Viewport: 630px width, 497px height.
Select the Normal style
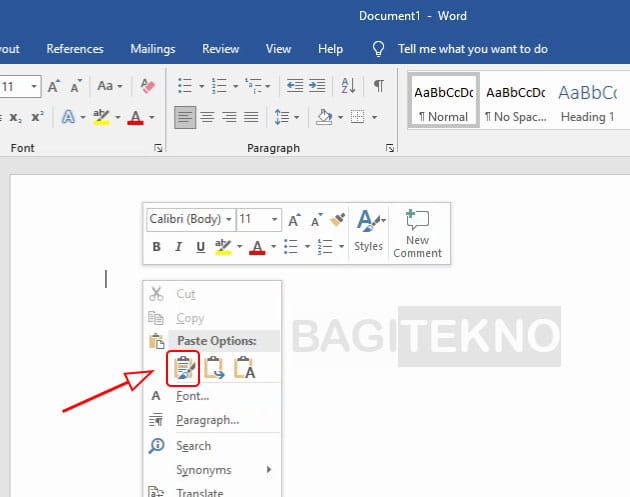click(444, 100)
